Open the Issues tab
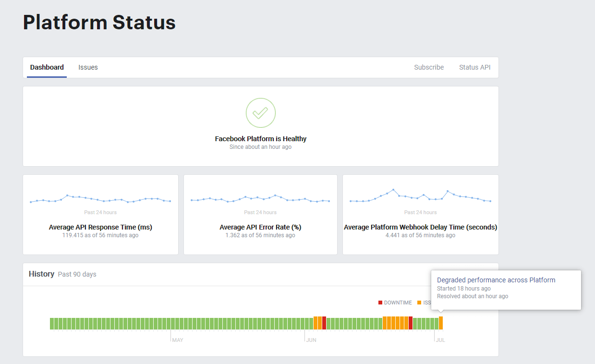The height and width of the screenshot is (364, 595). tap(88, 67)
